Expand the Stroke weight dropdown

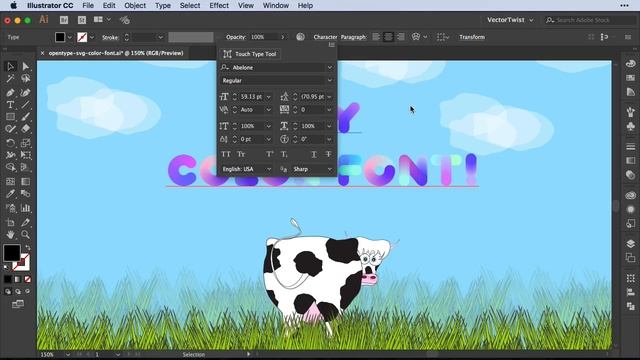pos(160,37)
